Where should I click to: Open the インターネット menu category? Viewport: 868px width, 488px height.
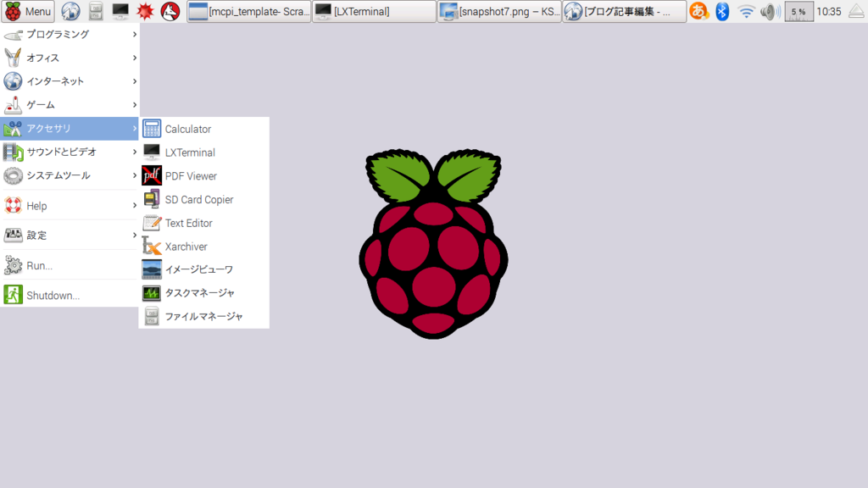point(70,81)
